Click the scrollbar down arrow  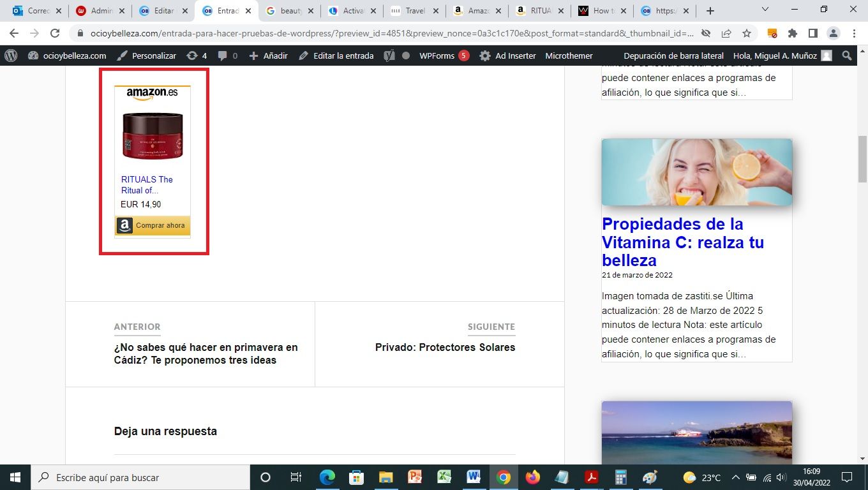tap(862, 458)
